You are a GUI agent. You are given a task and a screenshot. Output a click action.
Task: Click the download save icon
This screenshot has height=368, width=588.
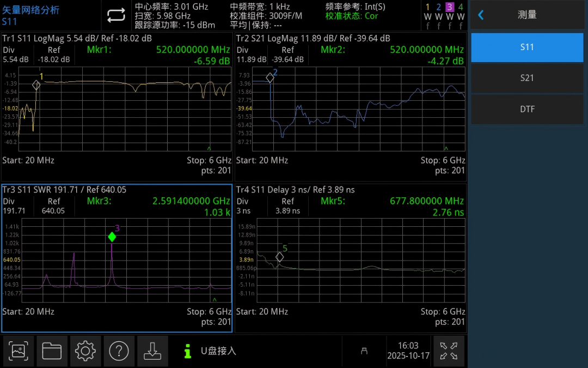(152, 351)
